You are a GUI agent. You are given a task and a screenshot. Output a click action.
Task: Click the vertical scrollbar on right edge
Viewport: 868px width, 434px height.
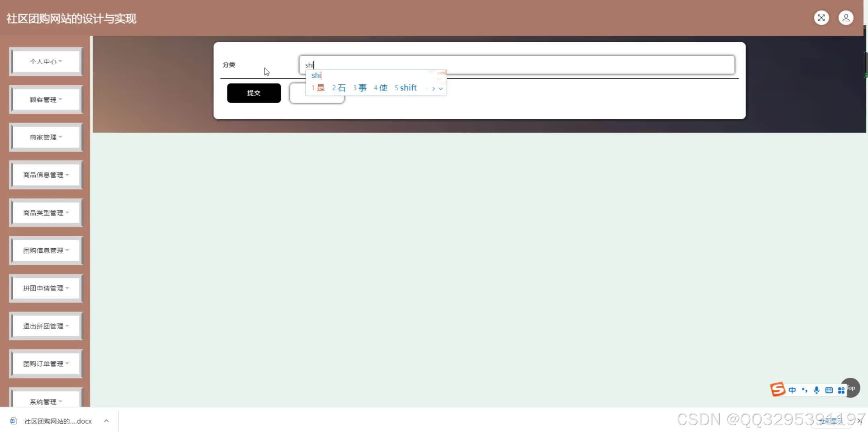(866, 64)
